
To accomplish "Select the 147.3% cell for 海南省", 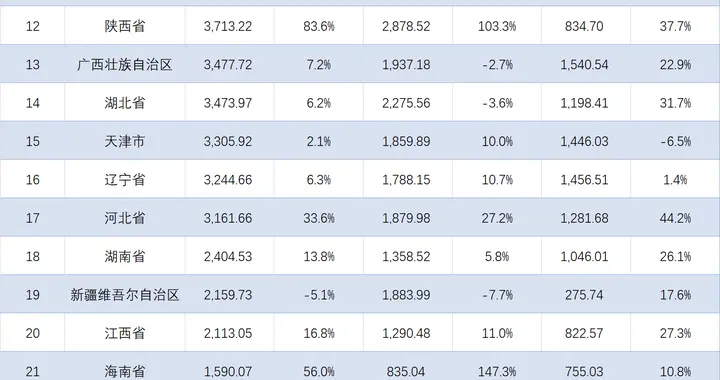I will tap(497, 370).
